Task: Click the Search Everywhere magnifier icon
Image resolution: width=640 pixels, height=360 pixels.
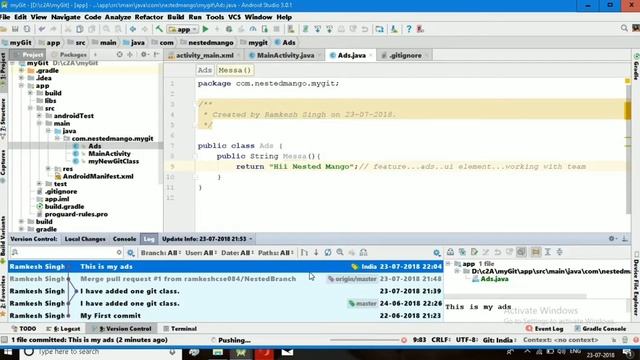Action: coord(624,28)
